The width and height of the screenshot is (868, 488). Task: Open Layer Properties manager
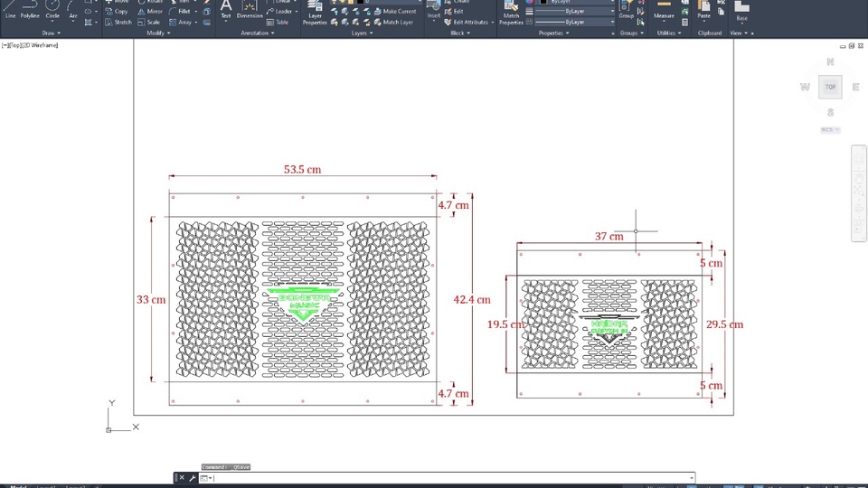(315, 13)
